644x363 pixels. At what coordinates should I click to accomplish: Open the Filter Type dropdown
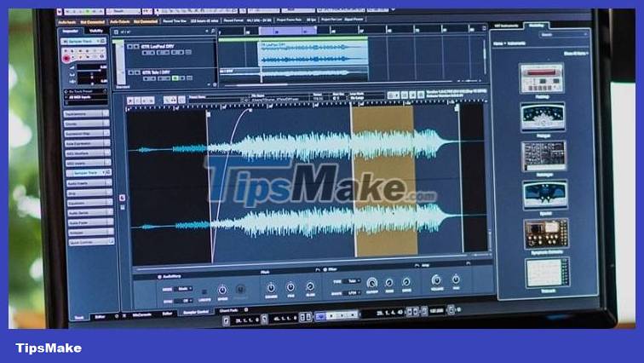tap(352, 281)
